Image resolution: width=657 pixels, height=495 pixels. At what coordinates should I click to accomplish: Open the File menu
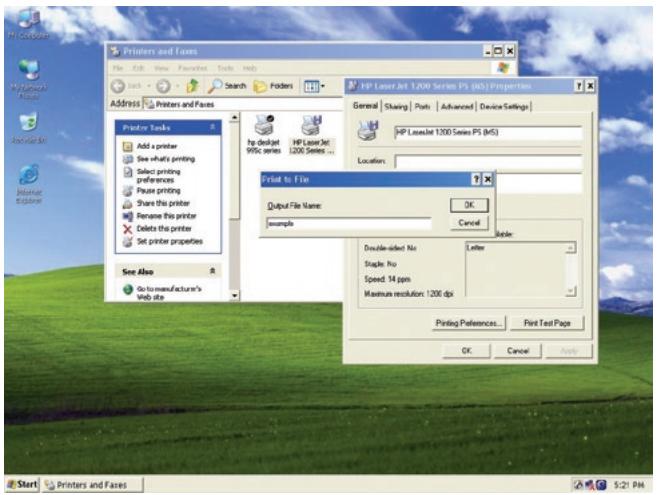click(x=118, y=68)
